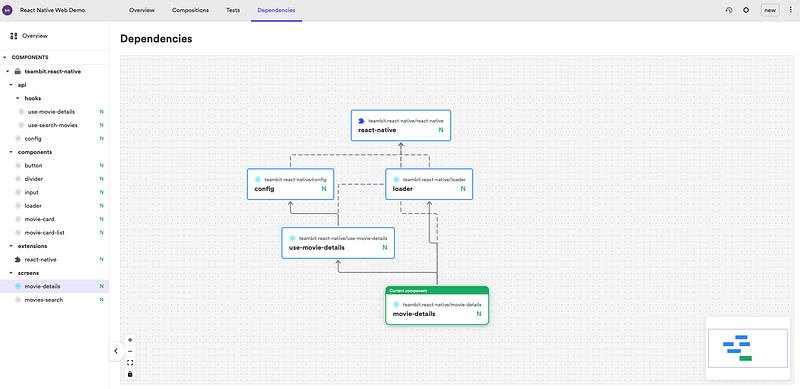Viewport: 800px width, 389px height.
Task: Switch to the Compositions tab
Action: (190, 10)
